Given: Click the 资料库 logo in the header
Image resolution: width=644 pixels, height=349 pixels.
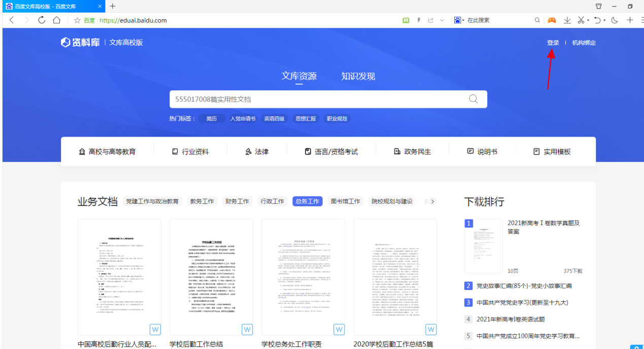Looking at the screenshot, I should pos(81,43).
